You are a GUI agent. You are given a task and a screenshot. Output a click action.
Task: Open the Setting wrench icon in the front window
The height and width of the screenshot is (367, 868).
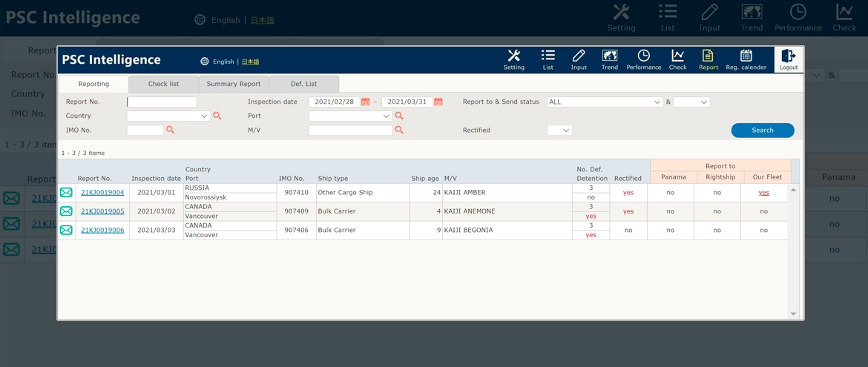pos(513,56)
